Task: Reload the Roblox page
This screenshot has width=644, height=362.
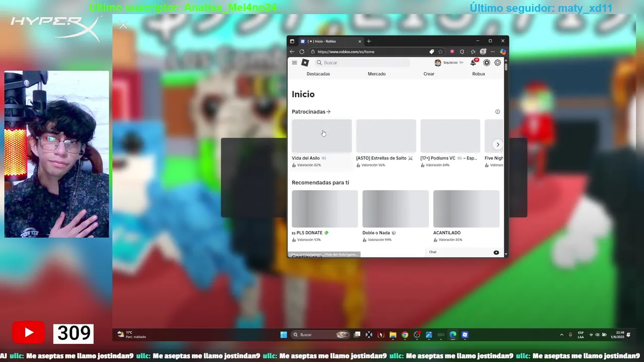Action: point(302,52)
